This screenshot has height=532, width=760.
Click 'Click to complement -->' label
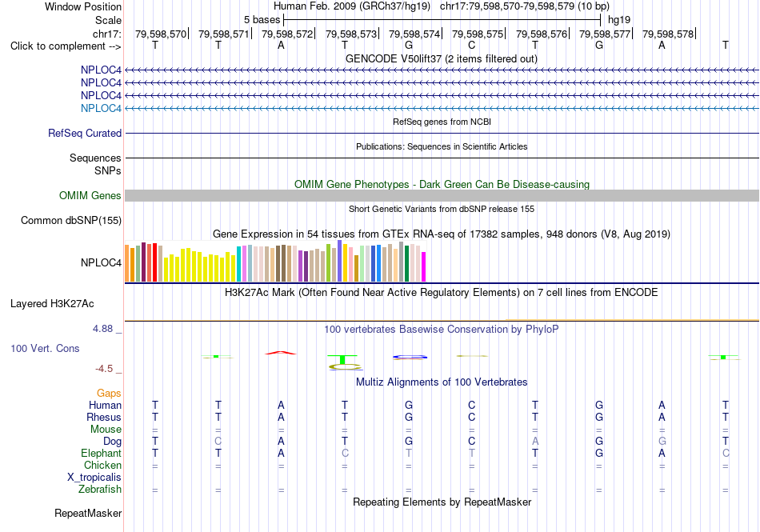click(66, 46)
